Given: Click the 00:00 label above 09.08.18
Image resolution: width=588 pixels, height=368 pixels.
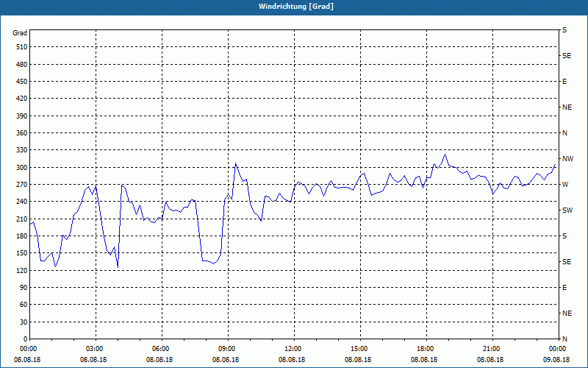Looking at the screenshot, I should click(558, 349).
